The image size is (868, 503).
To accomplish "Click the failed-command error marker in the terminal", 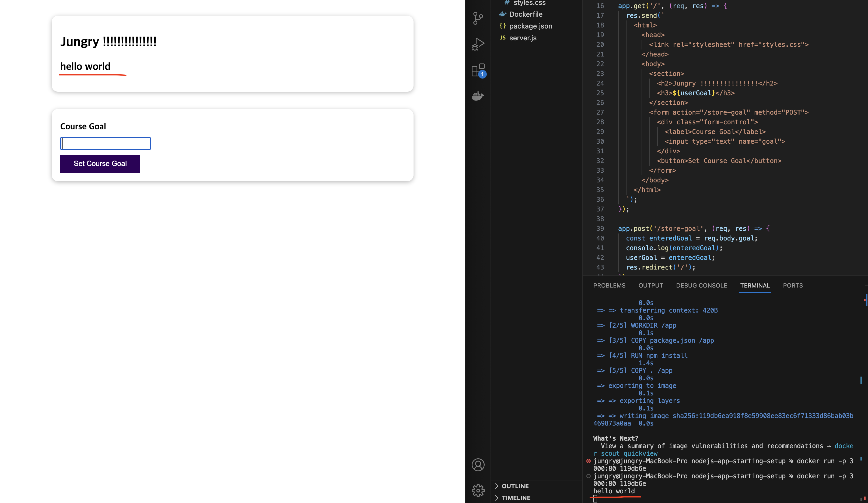I will 588,461.
